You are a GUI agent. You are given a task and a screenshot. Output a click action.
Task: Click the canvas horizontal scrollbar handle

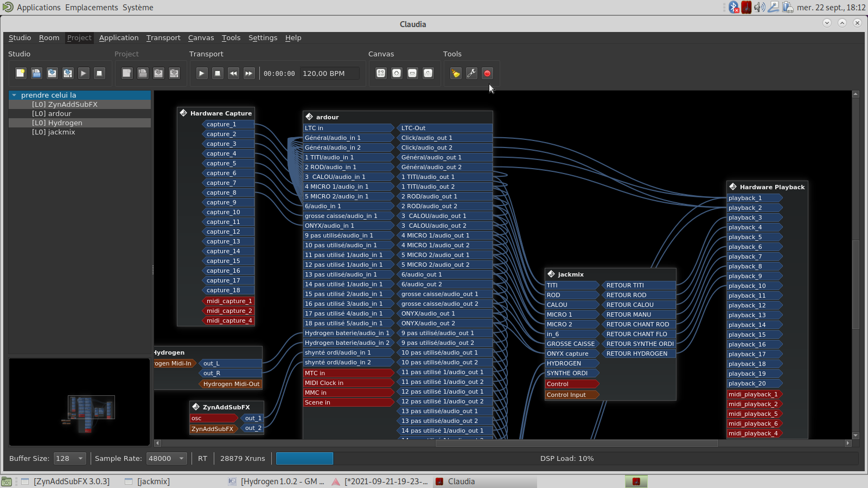577,443
